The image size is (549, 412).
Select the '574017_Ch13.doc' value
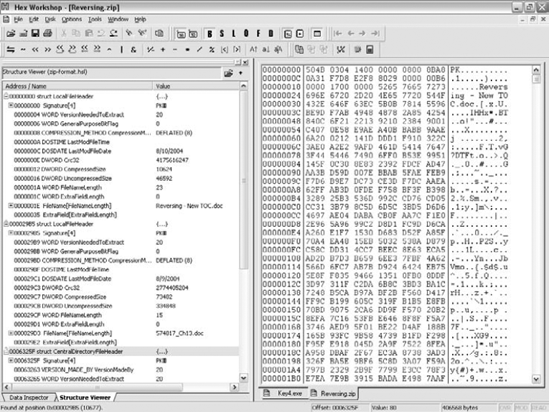pyautogui.click(x=180, y=333)
